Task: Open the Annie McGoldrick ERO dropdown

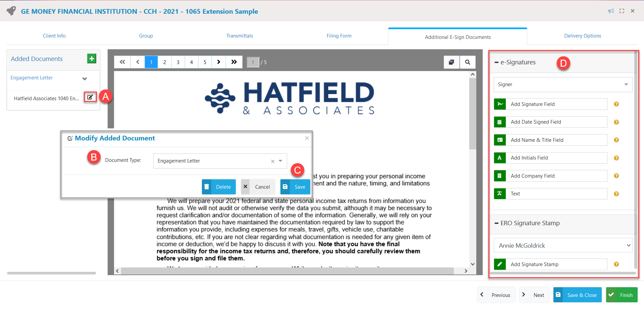Action: [563, 245]
